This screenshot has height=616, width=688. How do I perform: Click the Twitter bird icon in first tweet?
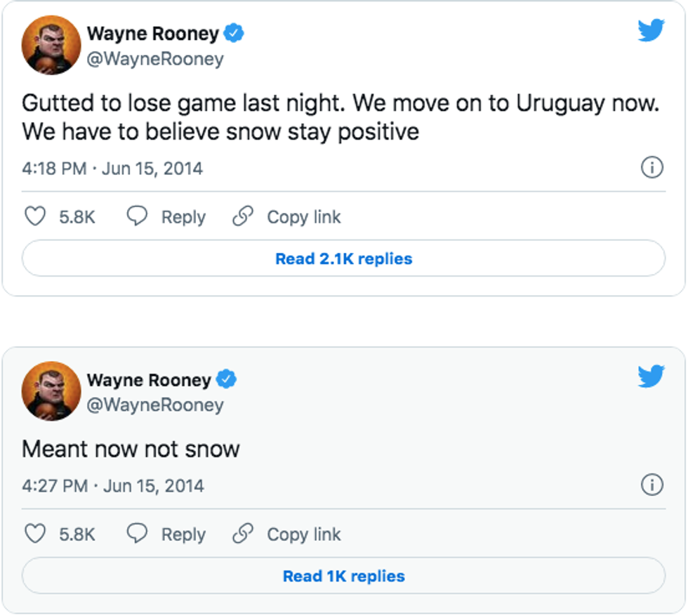tap(651, 31)
